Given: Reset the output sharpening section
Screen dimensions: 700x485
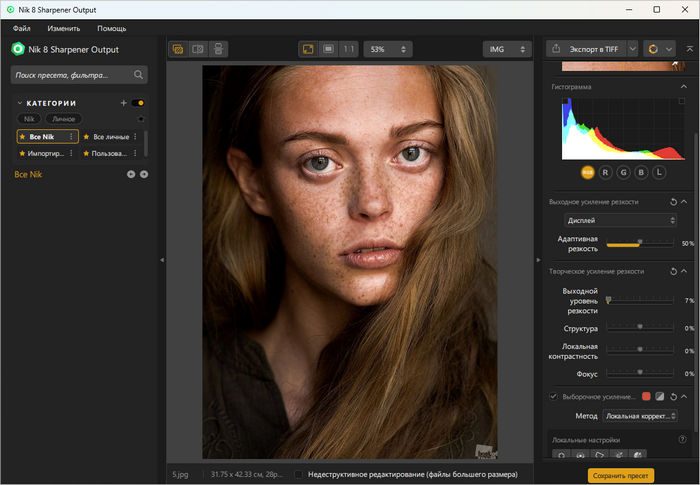Looking at the screenshot, I should tap(673, 202).
